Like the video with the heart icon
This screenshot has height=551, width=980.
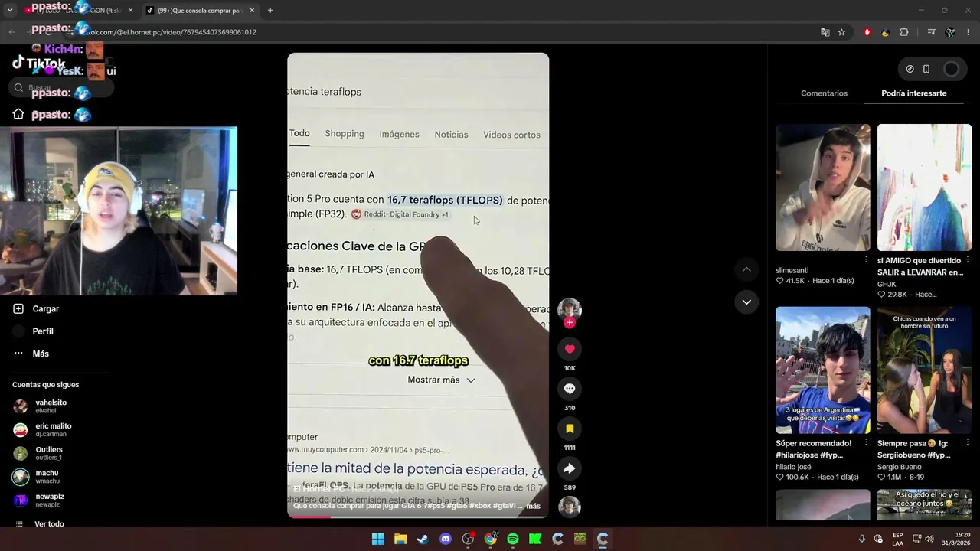(x=569, y=349)
